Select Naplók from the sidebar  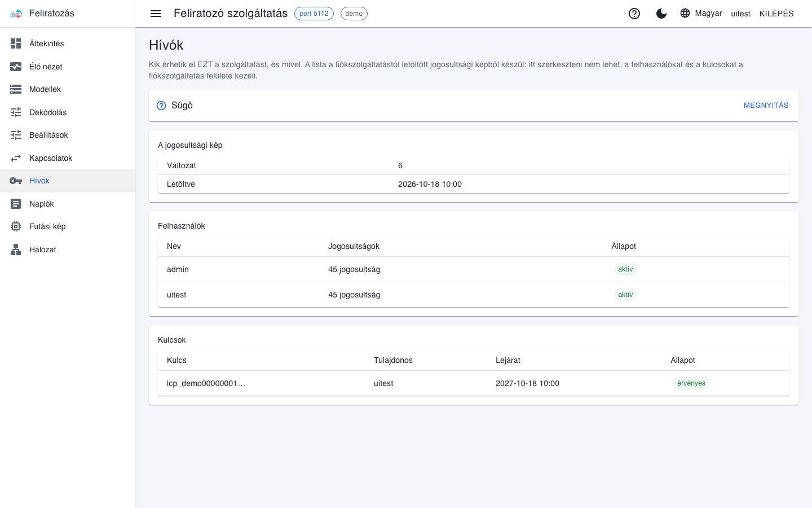(68, 204)
